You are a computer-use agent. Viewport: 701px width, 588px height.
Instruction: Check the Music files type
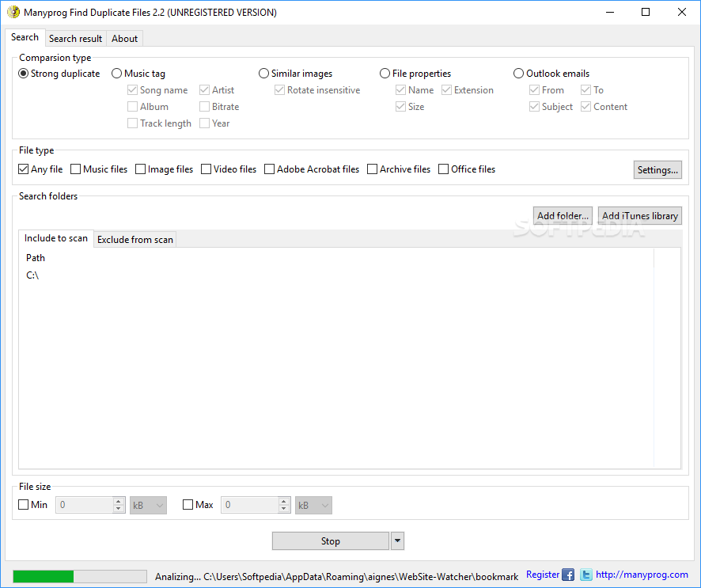(x=99, y=169)
